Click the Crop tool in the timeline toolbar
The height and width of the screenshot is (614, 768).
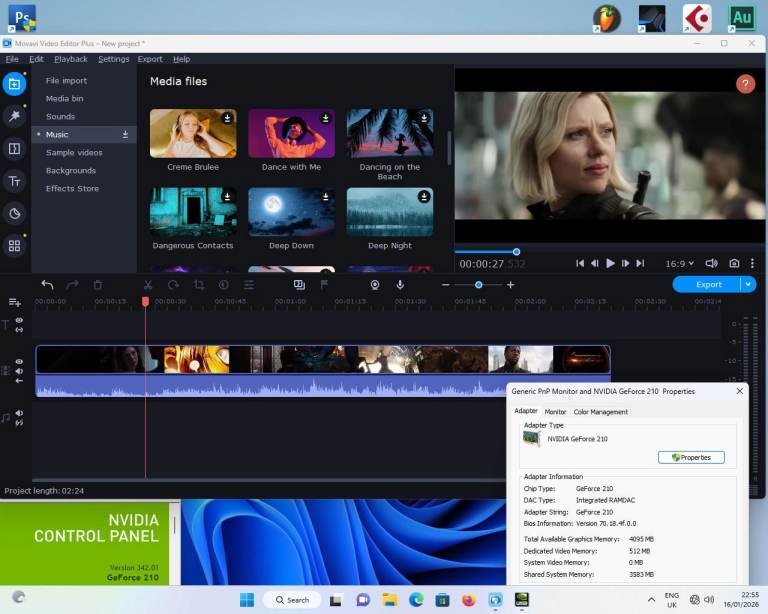coord(199,285)
